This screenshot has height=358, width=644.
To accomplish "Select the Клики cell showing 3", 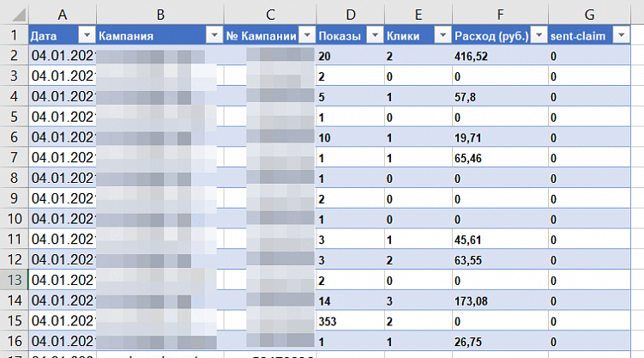I will tap(418, 300).
